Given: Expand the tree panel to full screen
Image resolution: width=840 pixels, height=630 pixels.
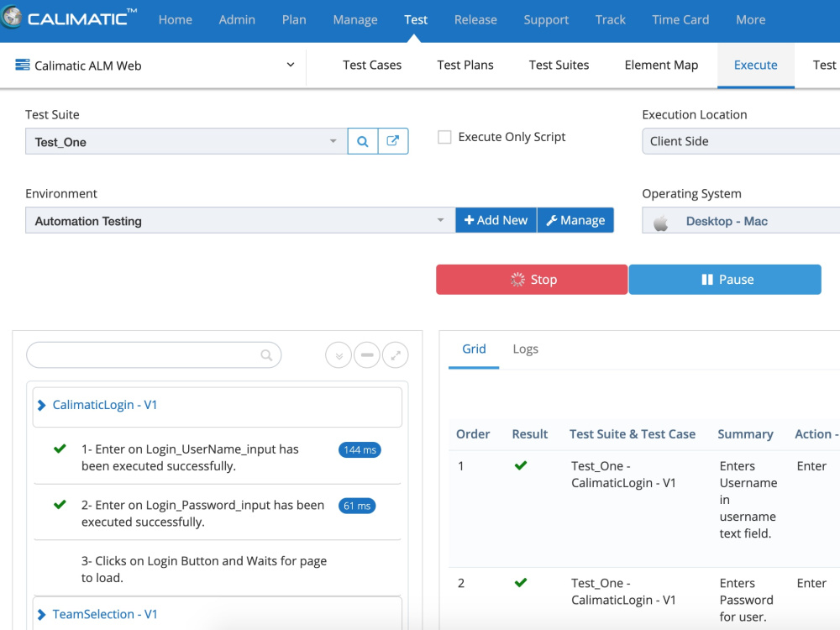Looking at the screenshot, I should click(x=396, y=355).
